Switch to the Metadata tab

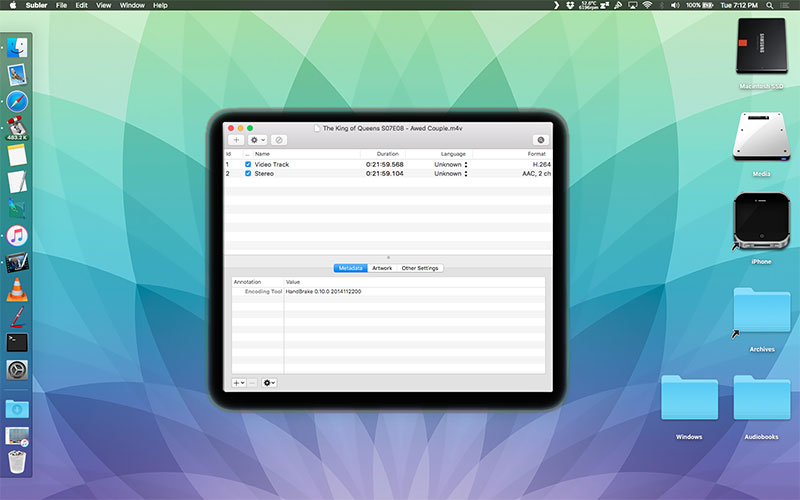point(351,268)
